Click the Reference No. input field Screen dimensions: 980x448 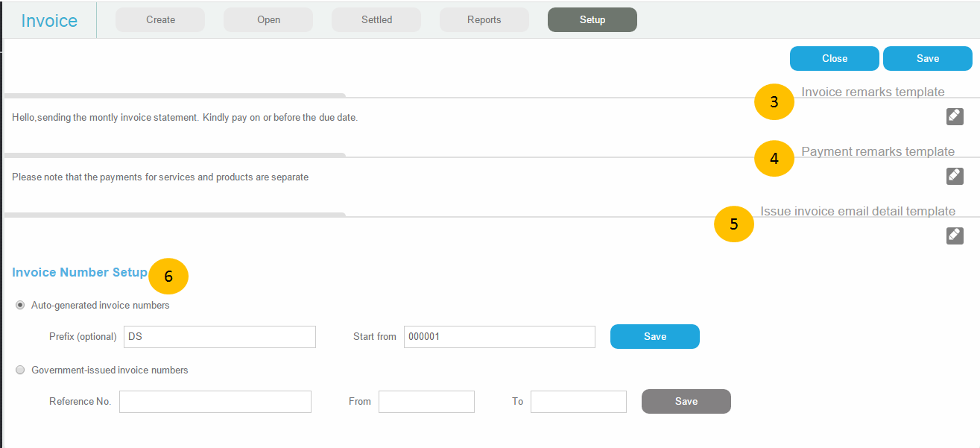coord(215,402)
